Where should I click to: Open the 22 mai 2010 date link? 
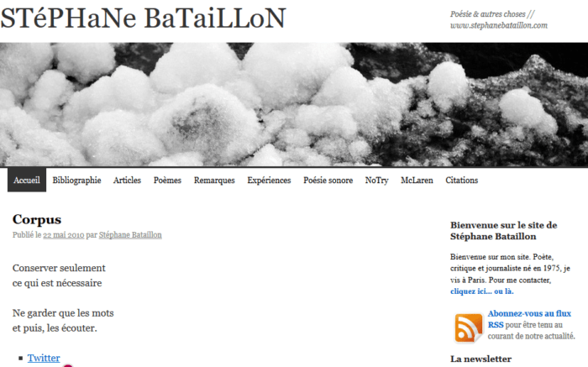pyautogui.click(x=64, y=235)
